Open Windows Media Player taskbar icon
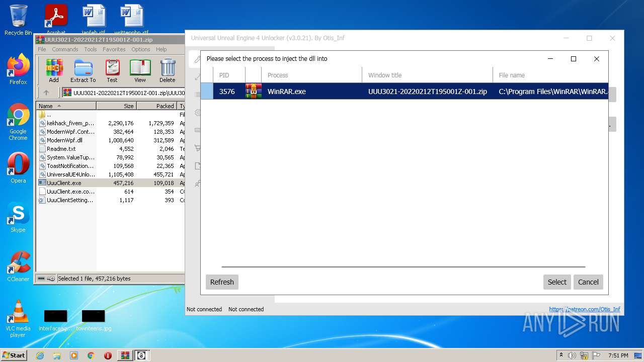This screenshot has width=644, height=362. coord(74,355)
